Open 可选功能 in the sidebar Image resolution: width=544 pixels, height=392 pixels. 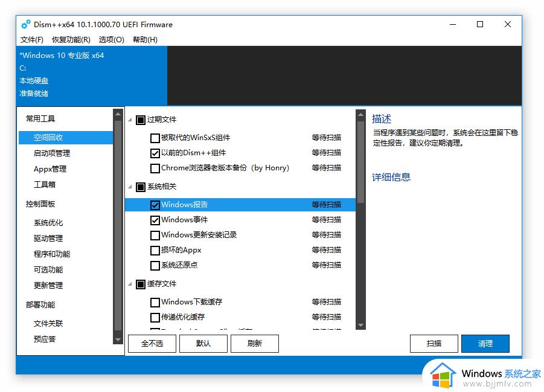(48, 269)
